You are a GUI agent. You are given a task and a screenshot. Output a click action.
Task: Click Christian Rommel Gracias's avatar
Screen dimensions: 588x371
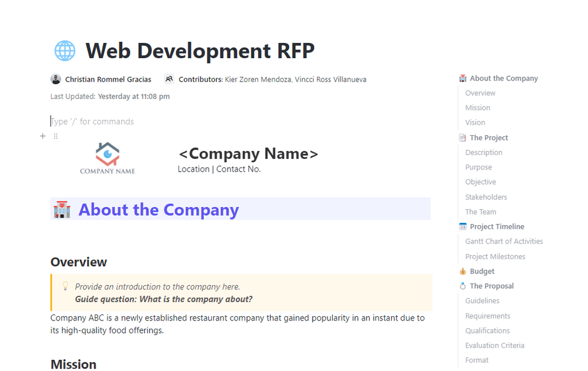[55, 78]
